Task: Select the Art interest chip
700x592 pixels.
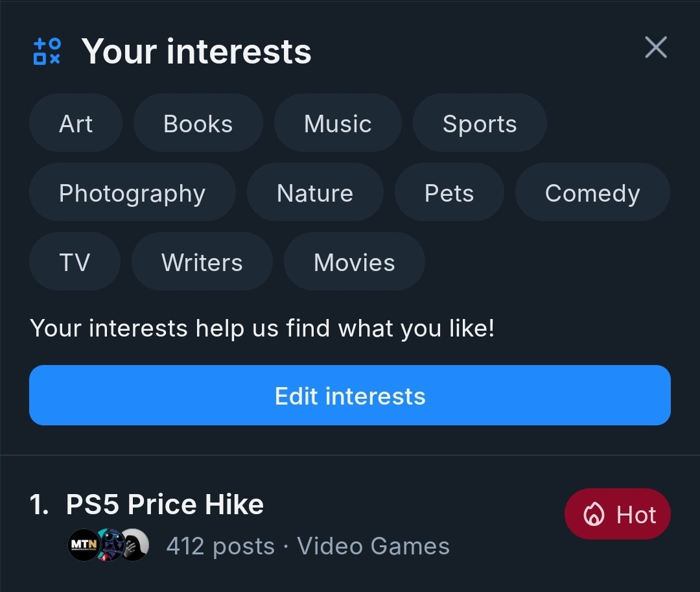Action: 76,123
